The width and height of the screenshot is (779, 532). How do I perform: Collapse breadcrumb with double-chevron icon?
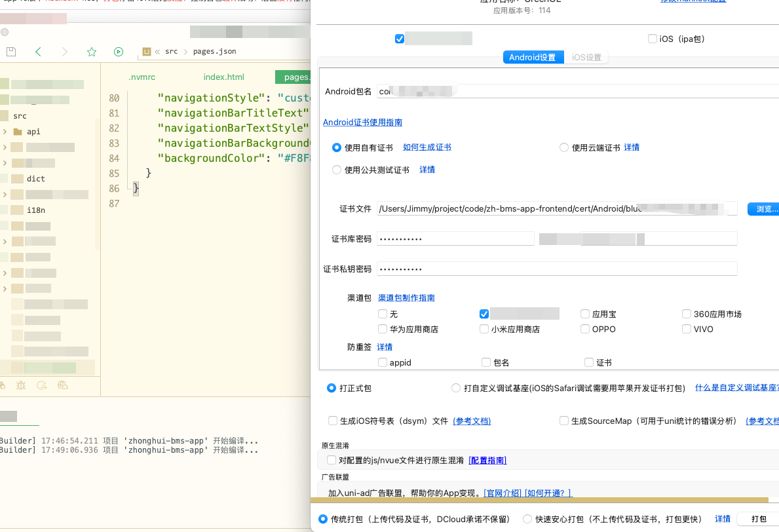tap(158, 51)
